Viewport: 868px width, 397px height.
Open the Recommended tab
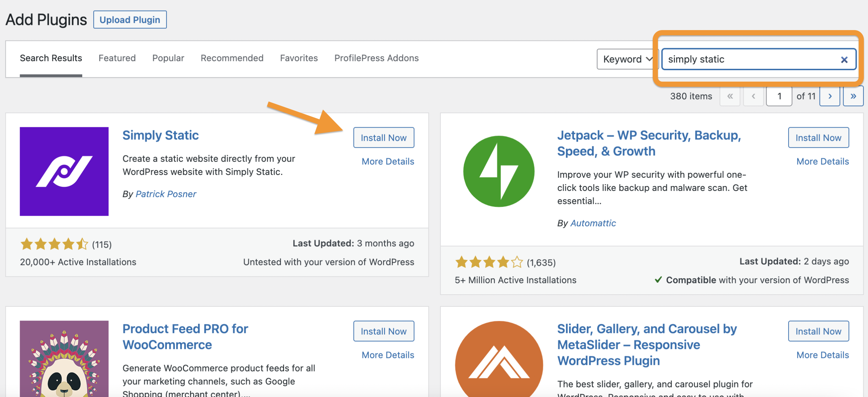point(232,58)
